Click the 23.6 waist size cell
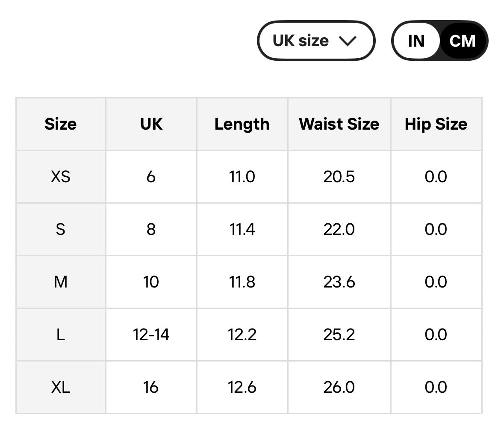The height and width of the screenshot is (424, 504). (x=339, y=282)
